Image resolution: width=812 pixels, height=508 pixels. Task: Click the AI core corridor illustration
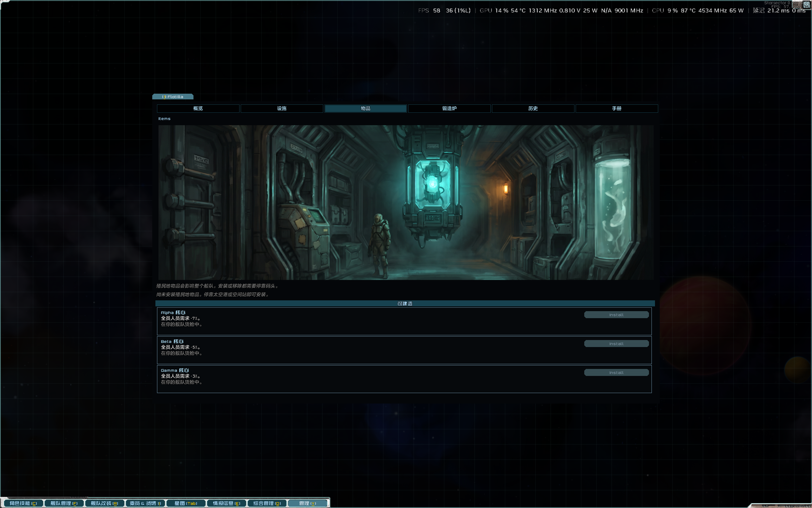click(406, 203)
